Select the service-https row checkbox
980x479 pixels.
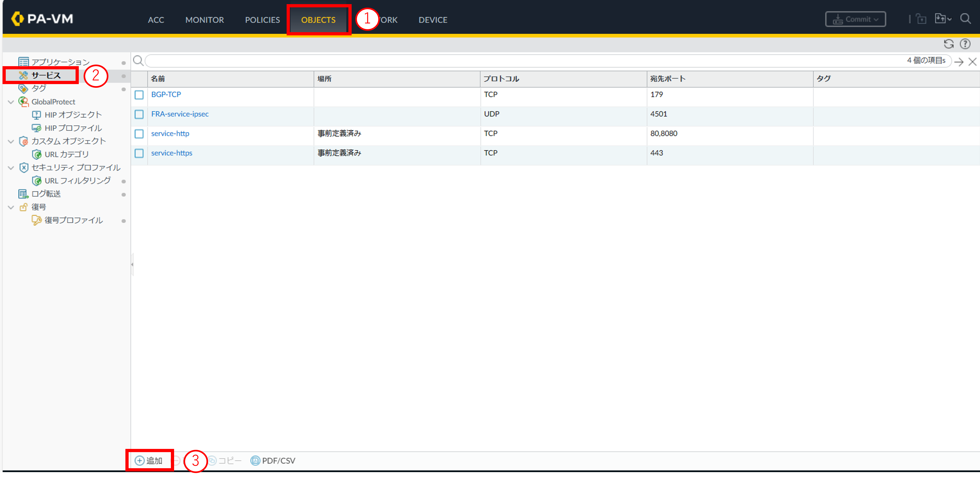(139, 153)
